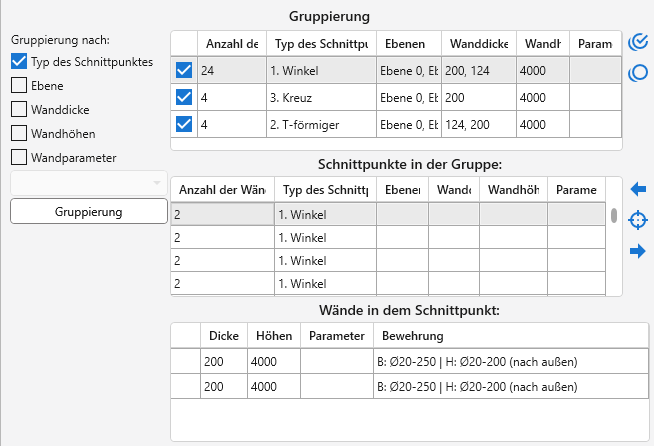
Task: Uncheck the 1. Winkel group row checkbox
Action: (184, 70)
